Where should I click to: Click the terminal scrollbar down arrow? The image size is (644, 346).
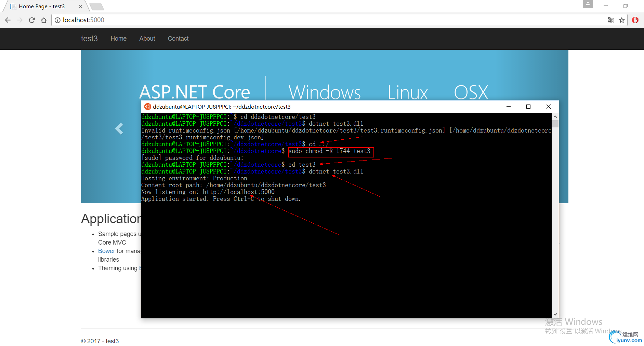(x=555, y=314)
